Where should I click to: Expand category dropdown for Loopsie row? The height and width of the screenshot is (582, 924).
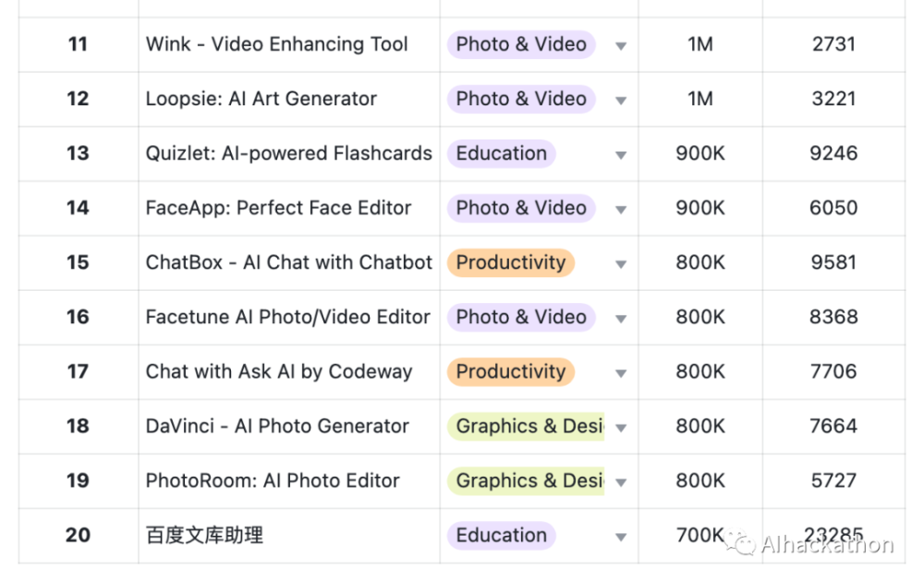coord(621,100)
